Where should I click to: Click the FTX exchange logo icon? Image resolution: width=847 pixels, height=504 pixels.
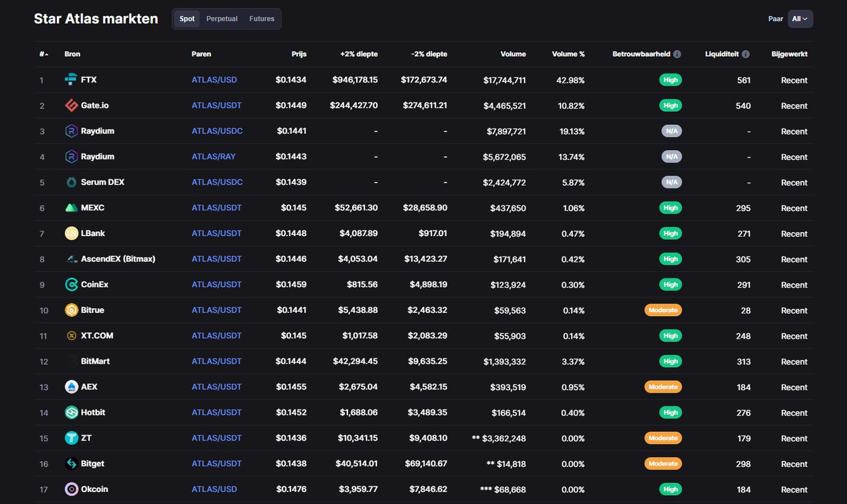[71, 80]
